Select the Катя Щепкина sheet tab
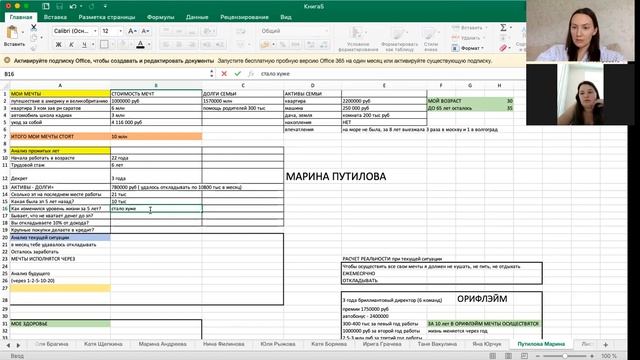Viewport: 640px width, 360px height. click(103, 344)
